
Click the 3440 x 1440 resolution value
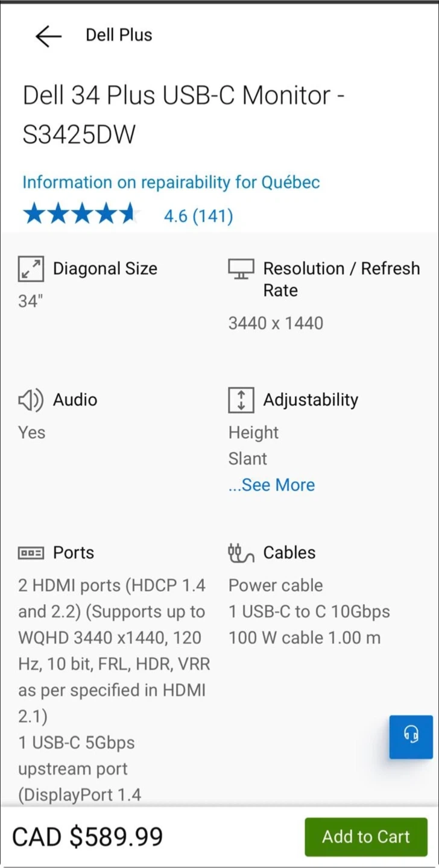coord(276,323)
